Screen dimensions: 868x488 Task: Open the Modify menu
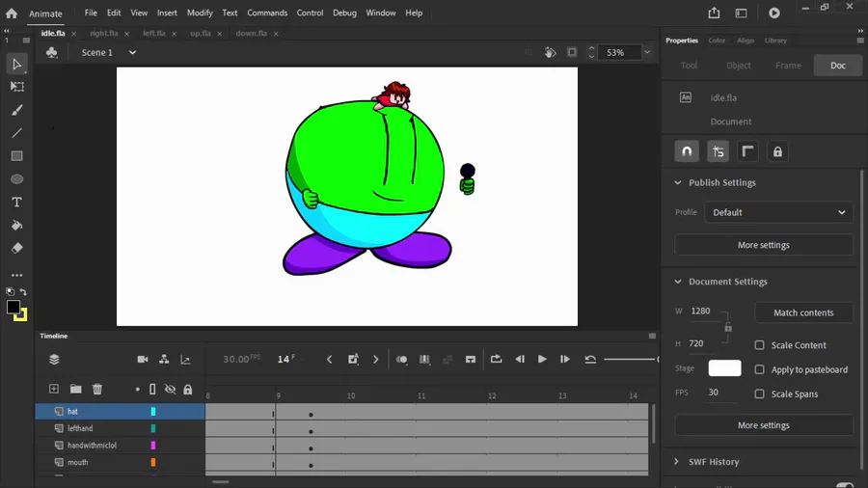(200, 13)
